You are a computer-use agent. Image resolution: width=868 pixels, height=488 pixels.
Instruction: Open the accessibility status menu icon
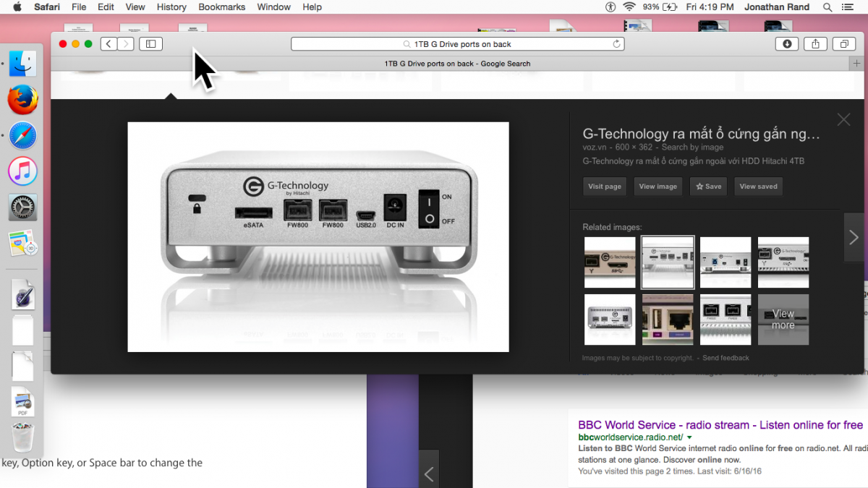click(x=610, y=7)
